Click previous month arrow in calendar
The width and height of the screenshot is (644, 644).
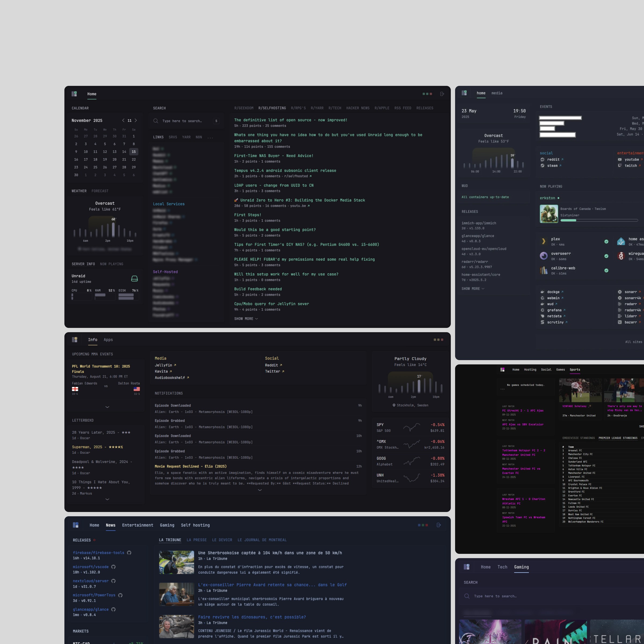click(x=123, y=121)
